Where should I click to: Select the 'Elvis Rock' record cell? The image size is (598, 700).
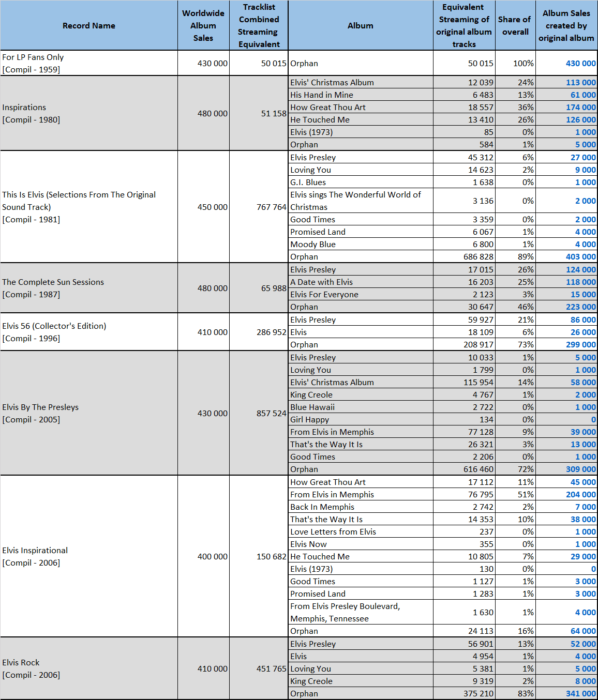[x=89, y=668]
